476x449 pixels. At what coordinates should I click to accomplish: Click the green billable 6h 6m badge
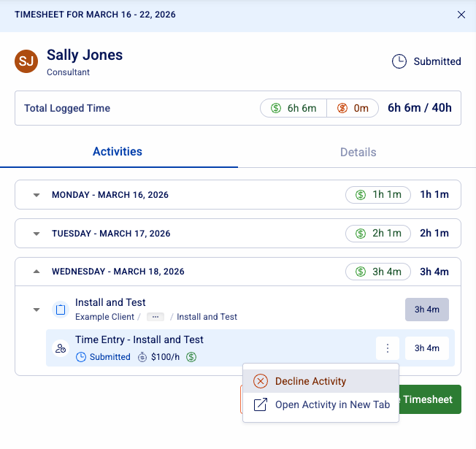293,108
